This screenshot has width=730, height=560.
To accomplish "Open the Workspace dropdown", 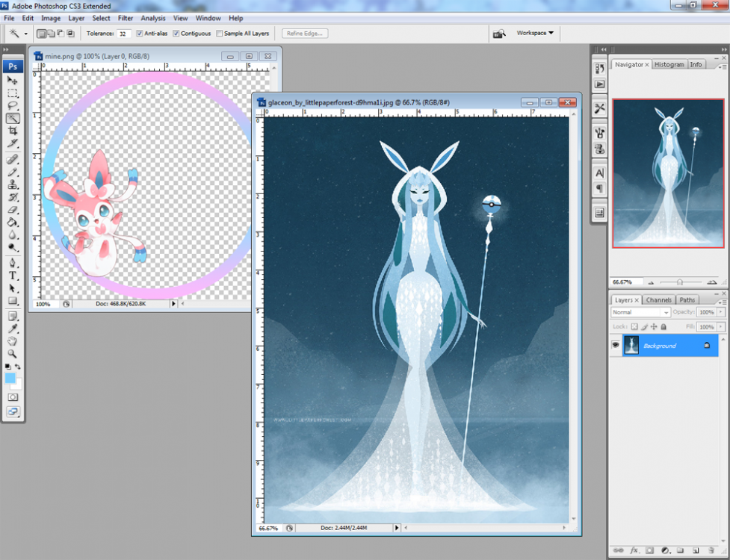I will (535, 33).
